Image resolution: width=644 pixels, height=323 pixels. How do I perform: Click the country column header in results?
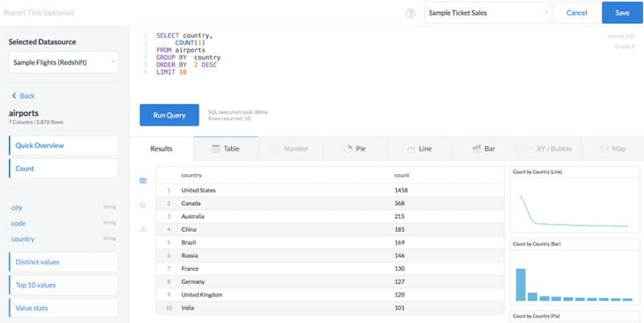click(x=192, y=175)
